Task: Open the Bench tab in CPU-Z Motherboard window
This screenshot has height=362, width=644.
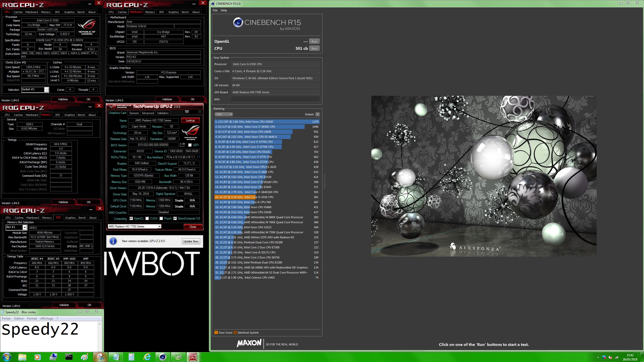Action: click(x=185, y=12)
